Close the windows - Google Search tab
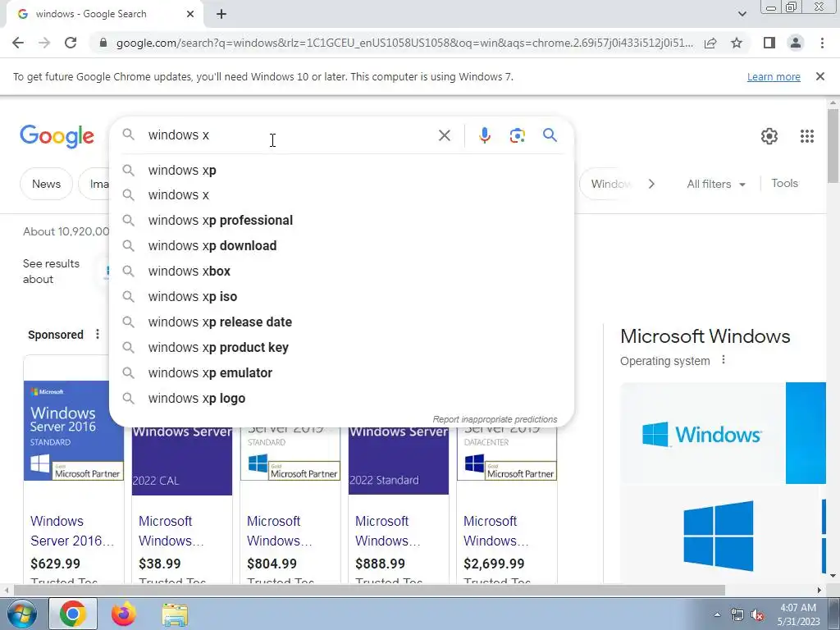Viewport: 840px width, 630px height. coord(190,15)
